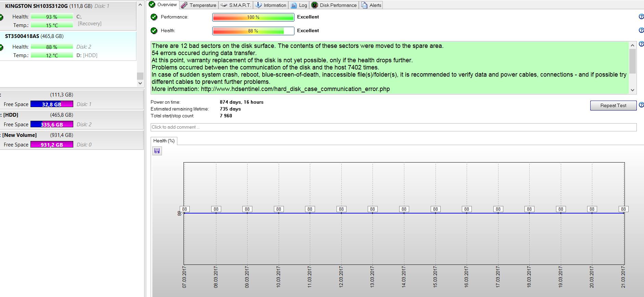This screenshot has height=297, width=644.
Task: Open the Temperature tab
Action: click(199, 5)
